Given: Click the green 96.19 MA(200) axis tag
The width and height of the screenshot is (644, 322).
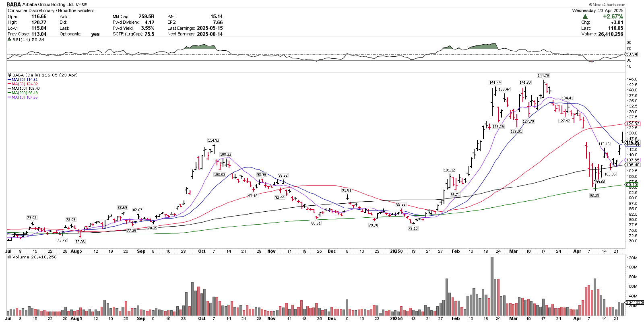Looking at the screenshot, I should pyautogui.click(x=632, y=185).
